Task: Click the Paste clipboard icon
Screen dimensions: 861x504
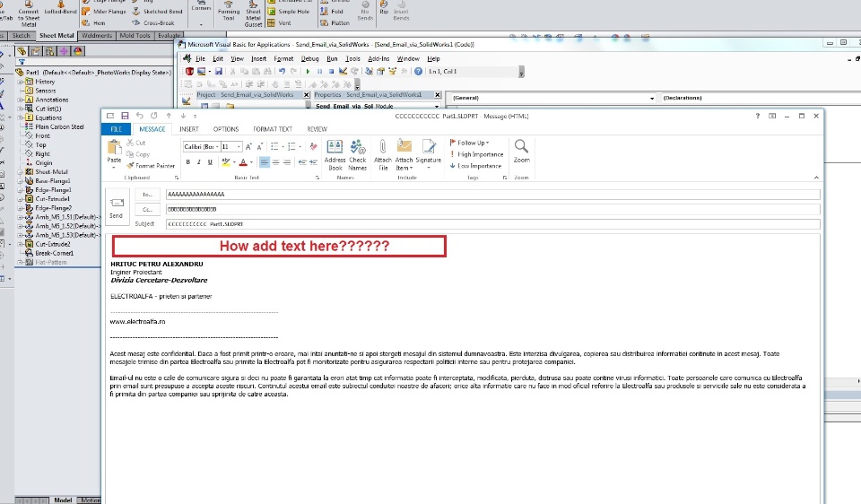Action: point(114,148)
